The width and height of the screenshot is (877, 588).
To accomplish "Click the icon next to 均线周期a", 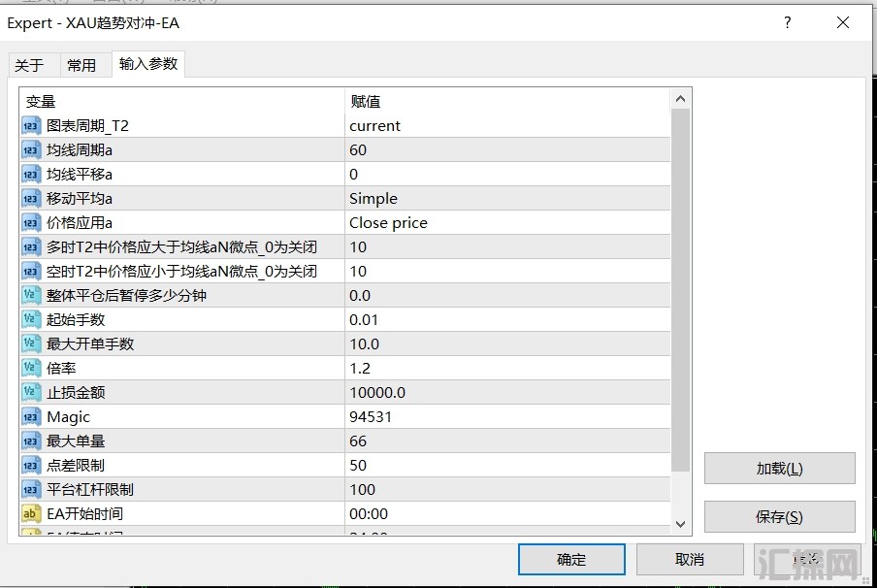I will pyautogui.click(x=31, y=150).
